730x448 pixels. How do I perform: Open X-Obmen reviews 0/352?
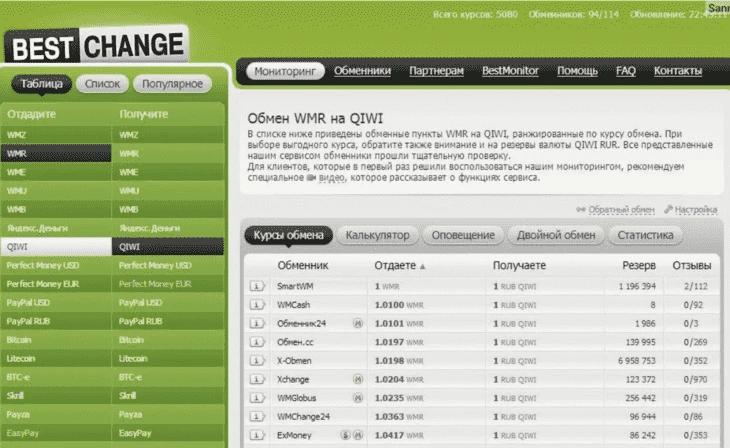[x=695, y=361]
